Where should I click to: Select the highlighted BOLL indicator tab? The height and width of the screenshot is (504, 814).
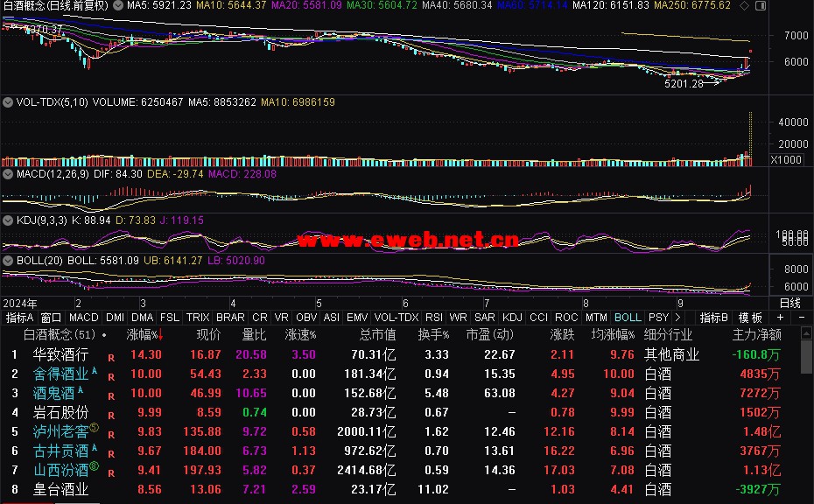coord(628,317)
